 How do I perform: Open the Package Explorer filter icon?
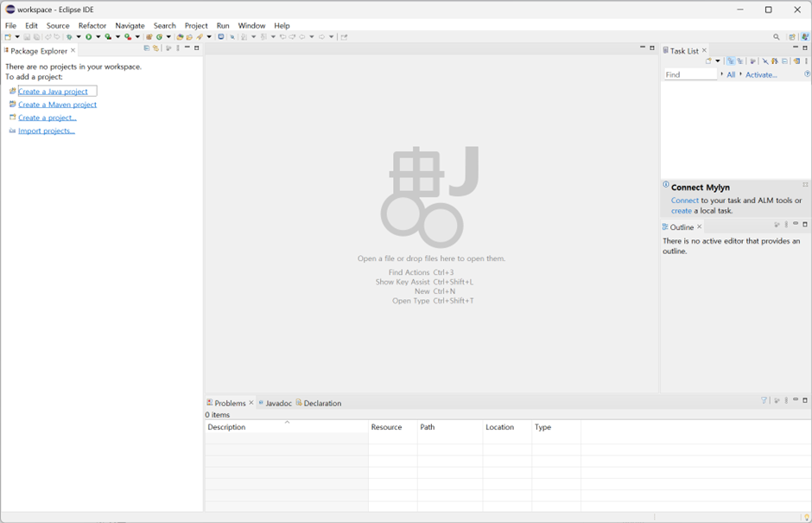point(168,48)
